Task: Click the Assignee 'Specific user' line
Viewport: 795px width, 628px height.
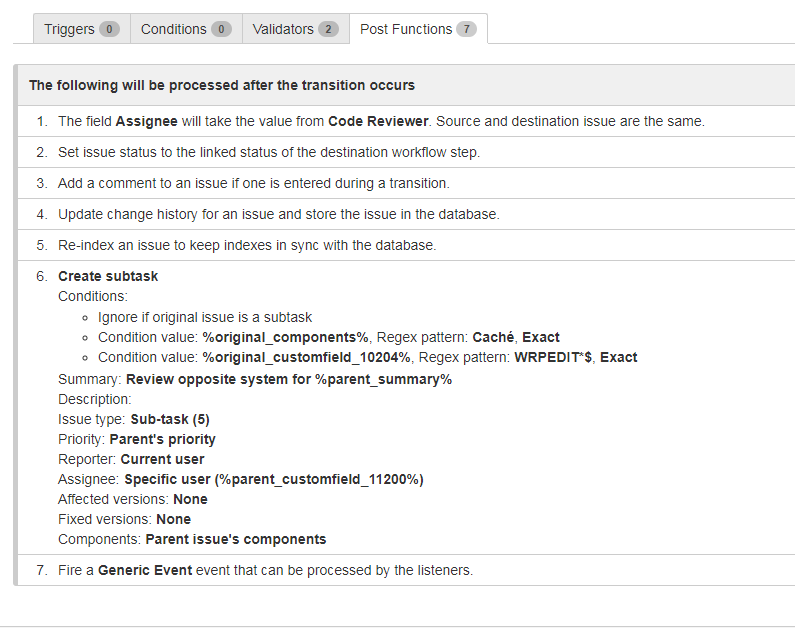Action: click(x=240, y=479)
